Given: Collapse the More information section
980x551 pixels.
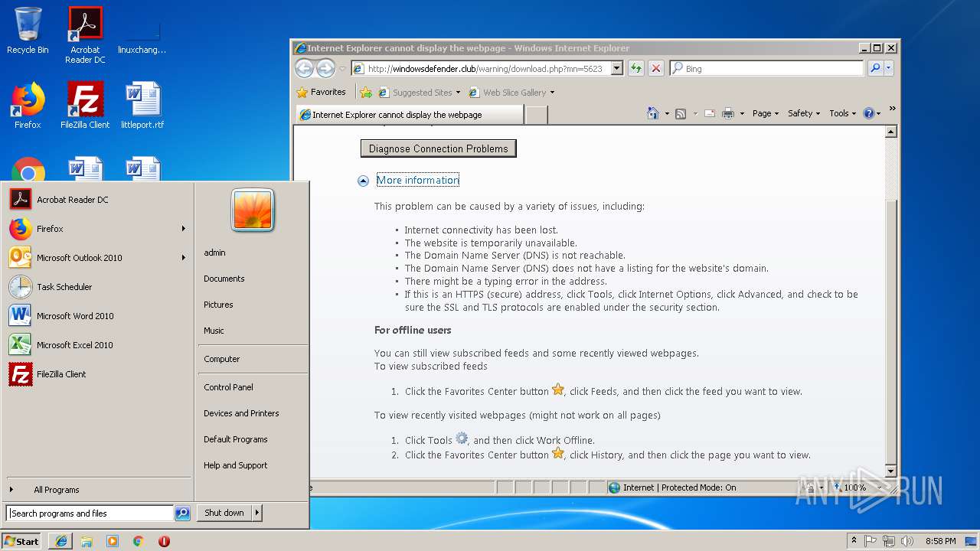Looking at the screenshot, I should (x=364, y=181).
